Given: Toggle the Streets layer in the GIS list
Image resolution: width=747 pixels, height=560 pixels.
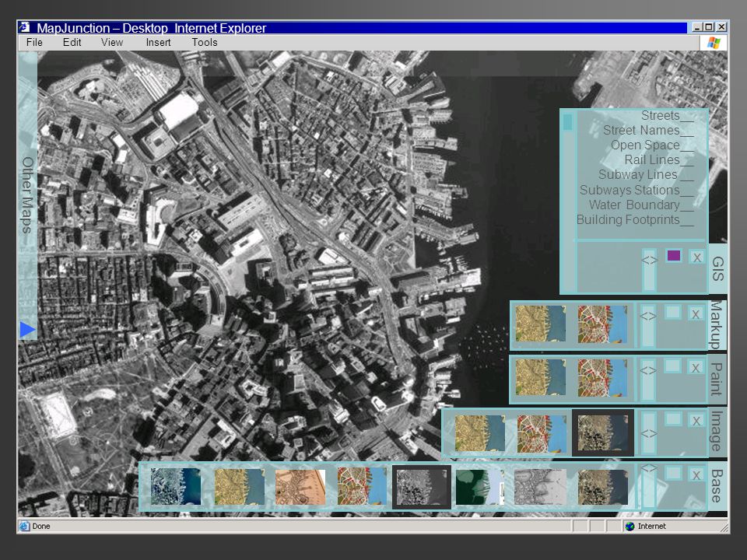Looking at the screenshot, I should (667, 116).
